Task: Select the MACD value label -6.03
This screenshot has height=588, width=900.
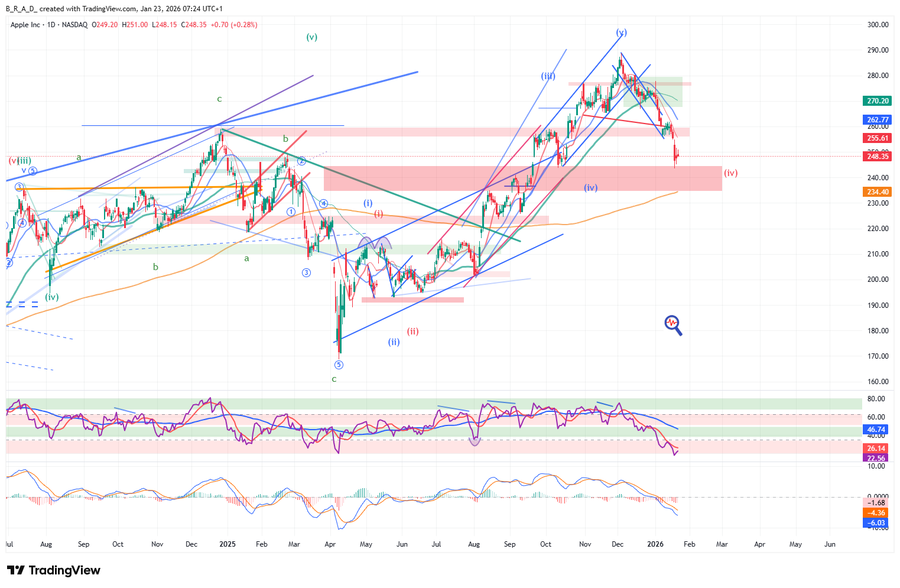Action: point(876,523)
